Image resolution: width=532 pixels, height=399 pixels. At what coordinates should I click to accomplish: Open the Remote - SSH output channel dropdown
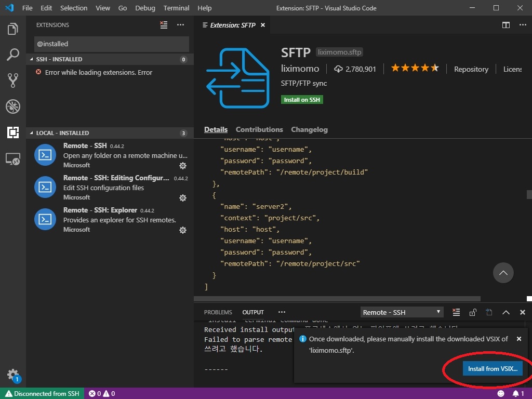(x=402, y=312)
